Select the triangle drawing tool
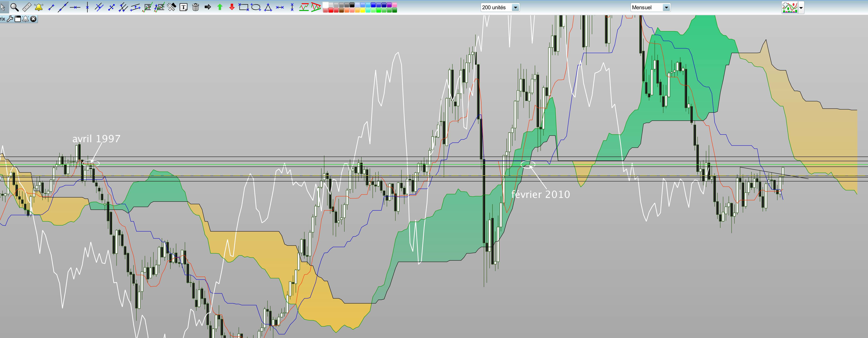The image size is (868, 338). click(268, 7)
